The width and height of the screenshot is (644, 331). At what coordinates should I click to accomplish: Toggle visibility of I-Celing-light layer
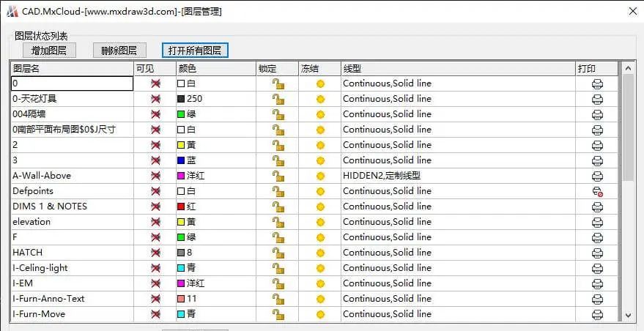[x=155, y=268]
